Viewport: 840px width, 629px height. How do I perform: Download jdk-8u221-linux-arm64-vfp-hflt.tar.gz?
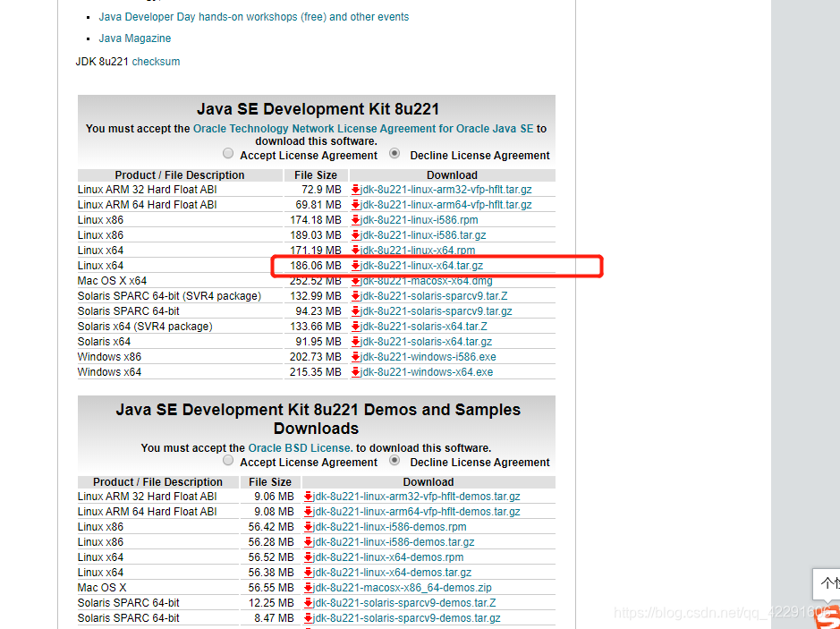coord(445,205)
